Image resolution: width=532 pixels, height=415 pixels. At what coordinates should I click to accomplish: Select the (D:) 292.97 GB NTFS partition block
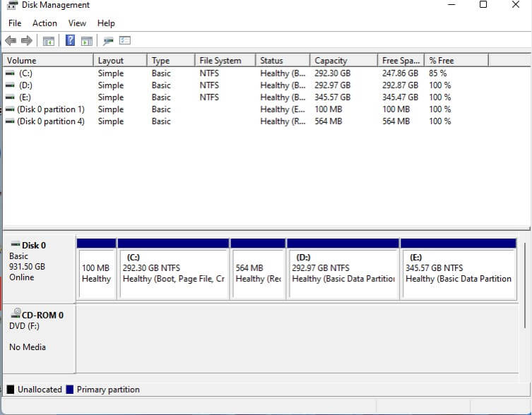tap(343, 269)
